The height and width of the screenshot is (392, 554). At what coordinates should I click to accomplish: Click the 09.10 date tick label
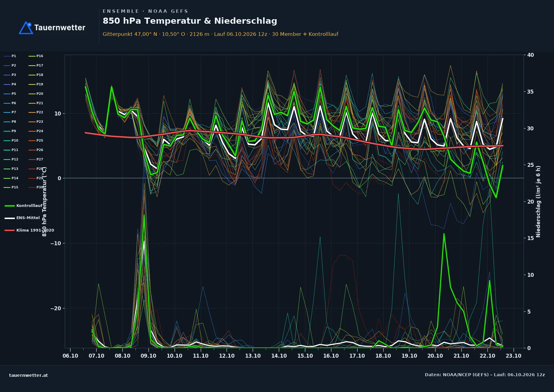[149, 356]
